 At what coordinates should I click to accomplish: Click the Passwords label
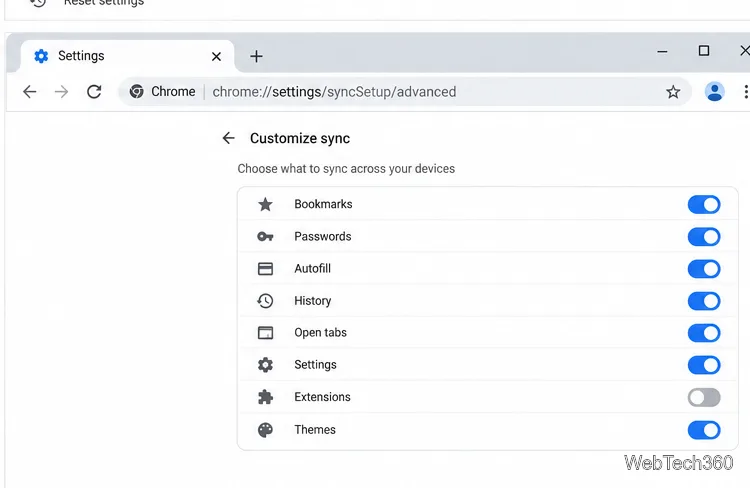coord(323,236)
